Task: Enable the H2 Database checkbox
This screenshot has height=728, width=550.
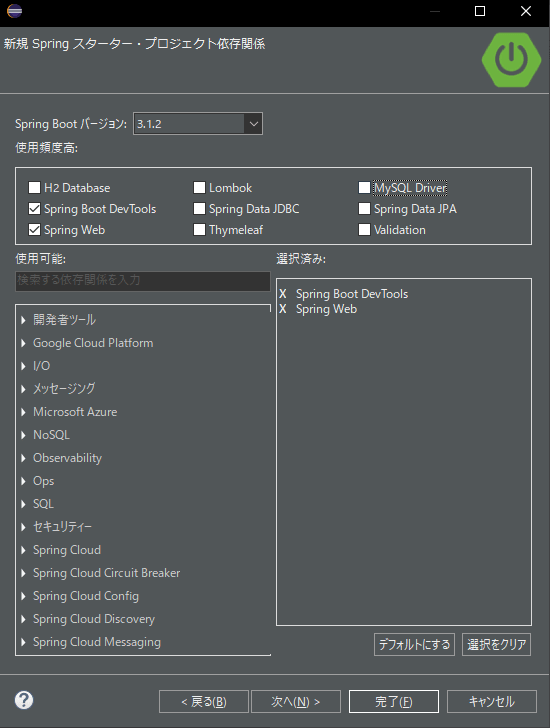Action: (34, 188)
